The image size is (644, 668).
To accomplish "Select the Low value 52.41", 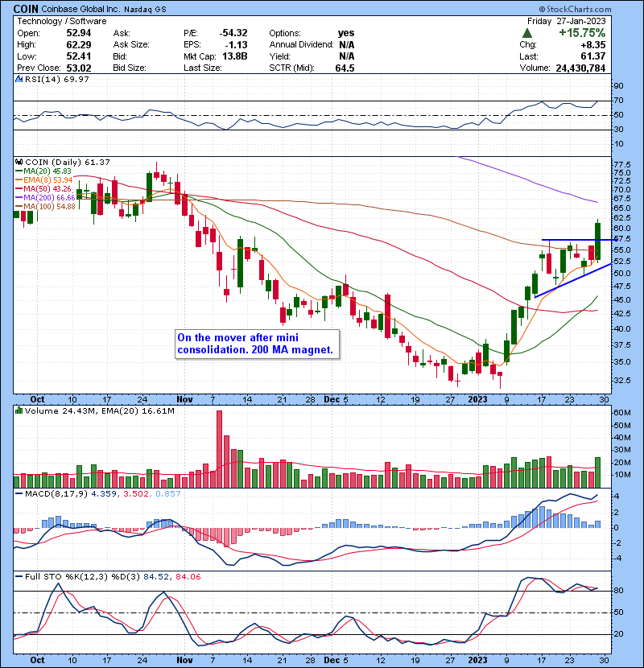I will [79, 56].
